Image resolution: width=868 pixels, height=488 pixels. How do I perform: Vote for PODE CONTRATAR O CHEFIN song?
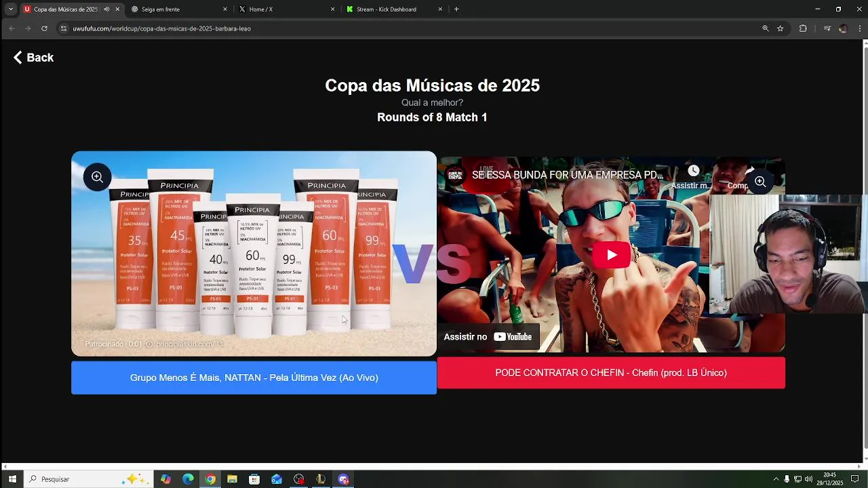611,373
